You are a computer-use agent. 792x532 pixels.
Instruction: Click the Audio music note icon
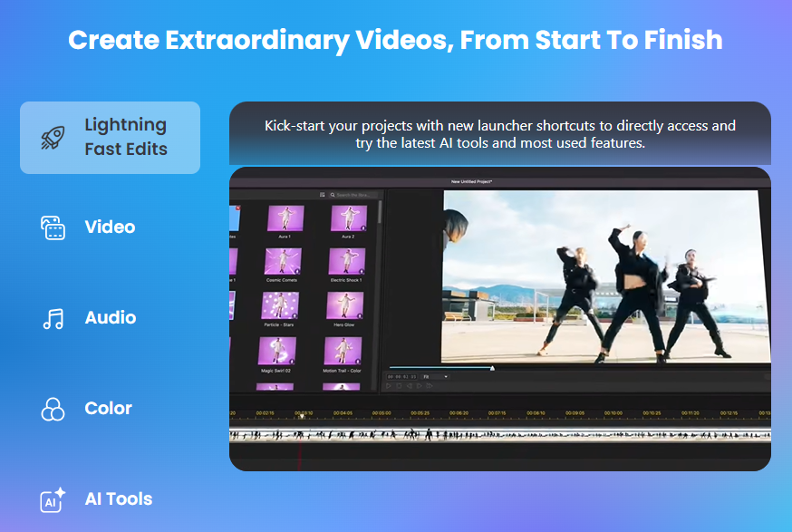[53, 318]
